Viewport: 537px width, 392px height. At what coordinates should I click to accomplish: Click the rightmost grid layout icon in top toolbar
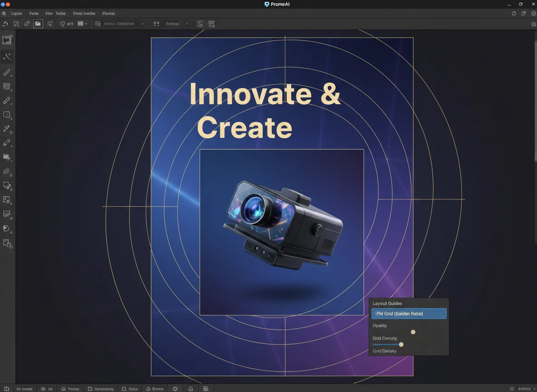211,24
